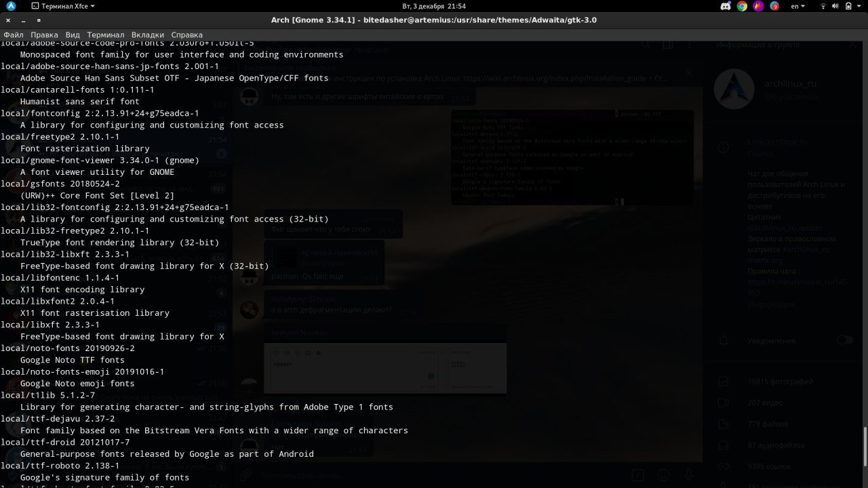Open the Терминал menu
868x488 pixels.
point(106,35)
